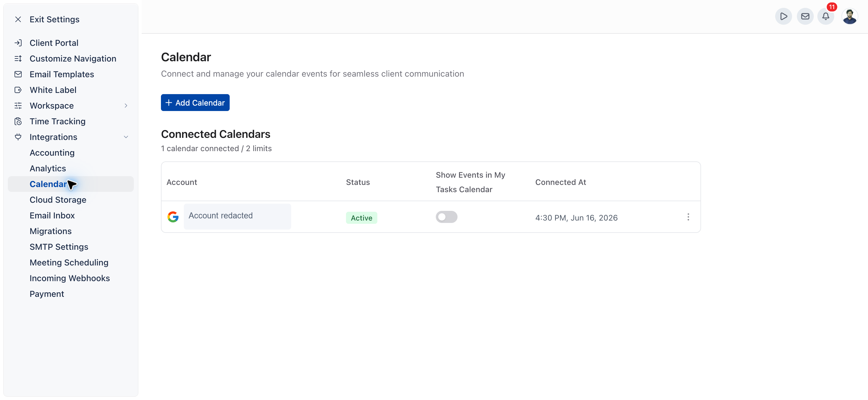Select Calendar in sidebar
This screenshot has height=400, width=868.
pyautogui.click(x=71, y=184)
